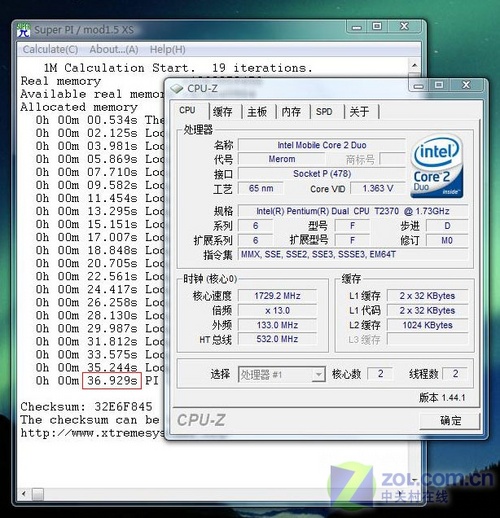Click the 36.929s final time in Super PI
Screen dimensions: 500x518
112,381
